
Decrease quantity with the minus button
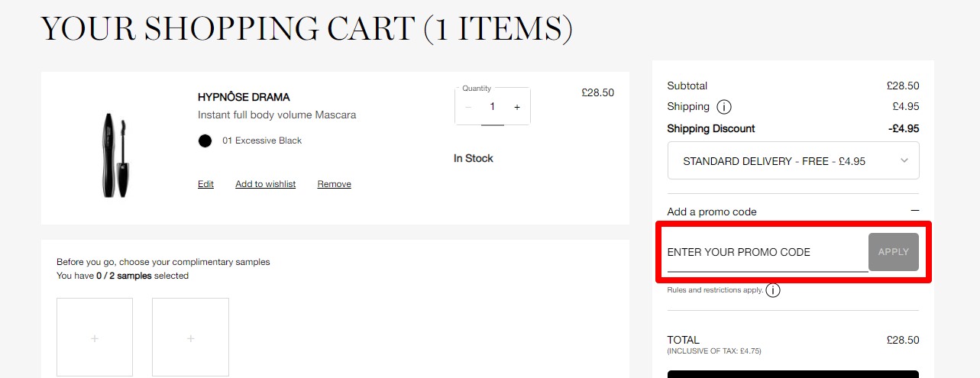pos(468,108)
